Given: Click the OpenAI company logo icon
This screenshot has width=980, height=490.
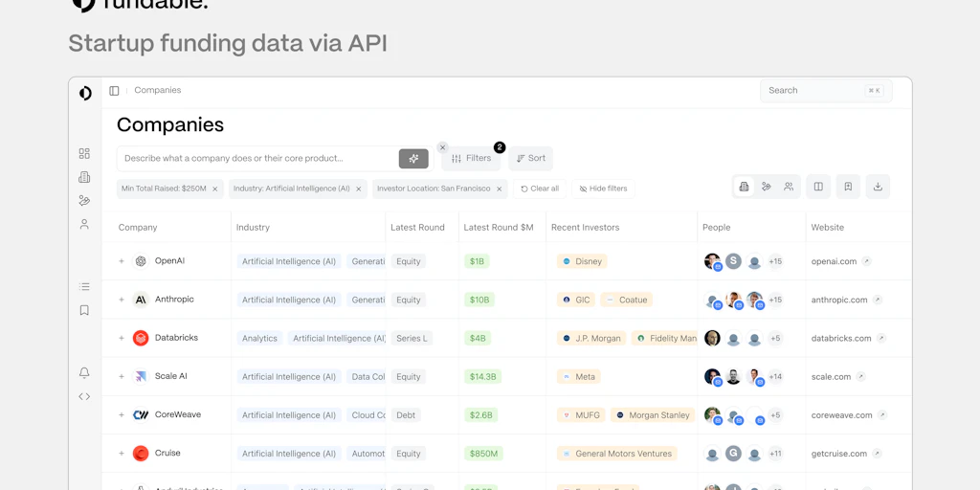Looking at the screenshot, I should tap(141, 261).
